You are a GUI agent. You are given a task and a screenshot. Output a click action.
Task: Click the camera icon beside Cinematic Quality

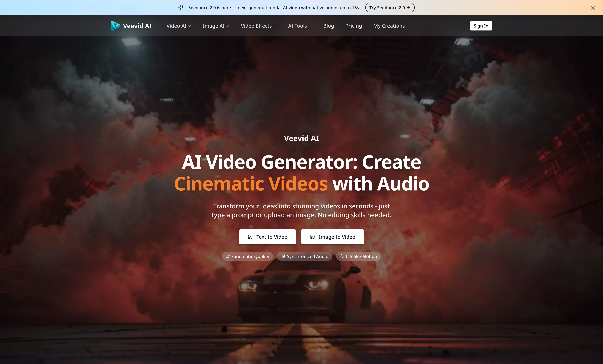tap(228, 256)
